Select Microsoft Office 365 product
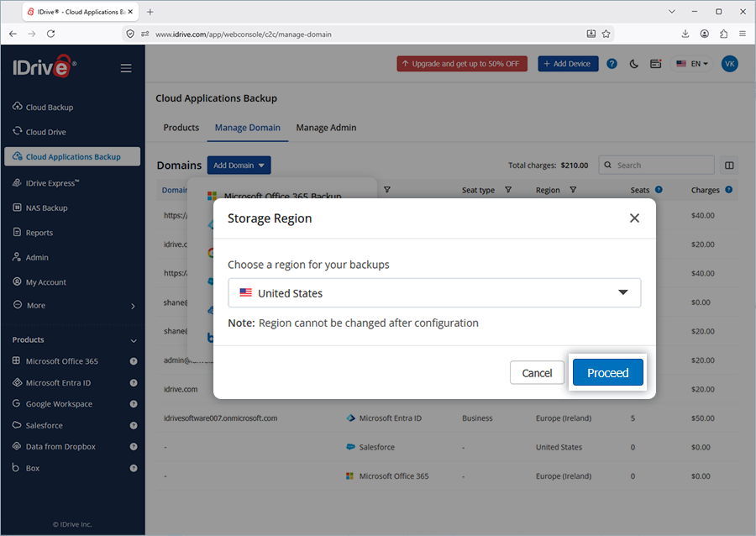This screenshot has height=536, width=756. coord(61,361)
